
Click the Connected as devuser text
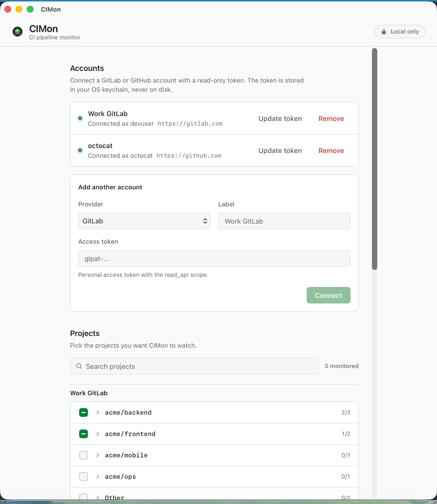[x=121, y=124]
